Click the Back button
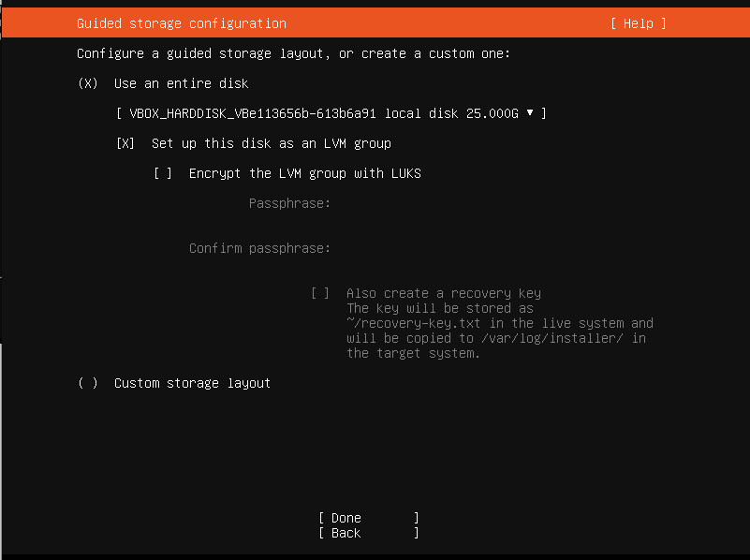This screenshot has width=750, height=560. [x=369, y=533]
